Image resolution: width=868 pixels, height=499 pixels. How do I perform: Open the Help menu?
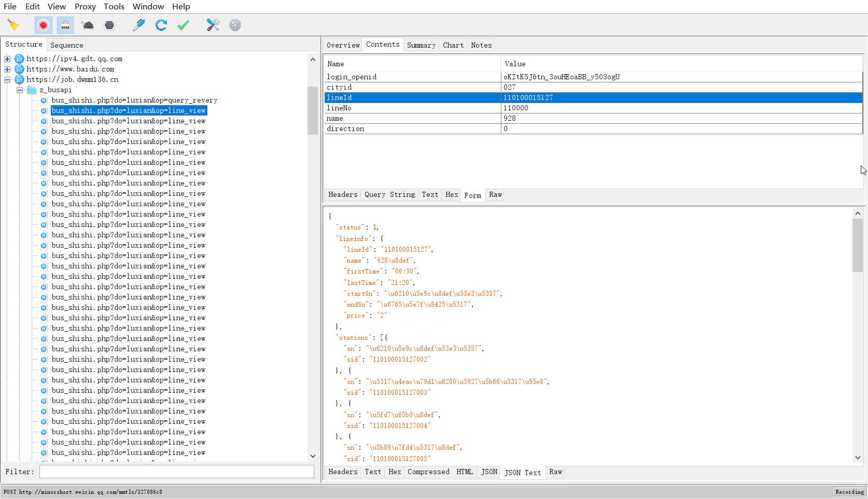[181, 6]
